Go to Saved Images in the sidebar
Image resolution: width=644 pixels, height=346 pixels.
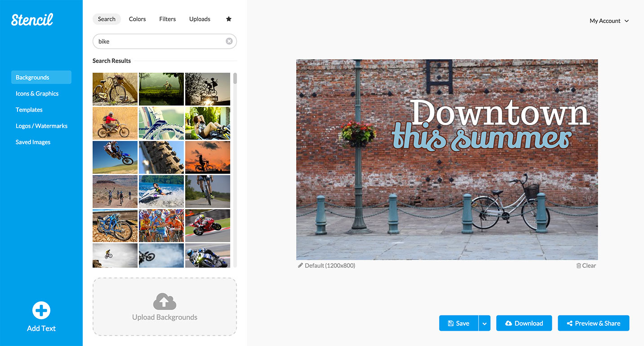(32, 142)
